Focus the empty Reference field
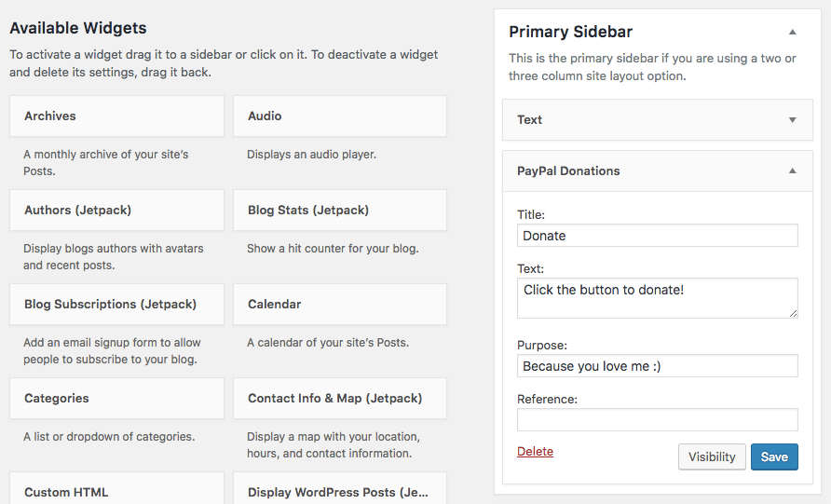Viewport: 831px width, 504px height. click(x=657, y=419)
